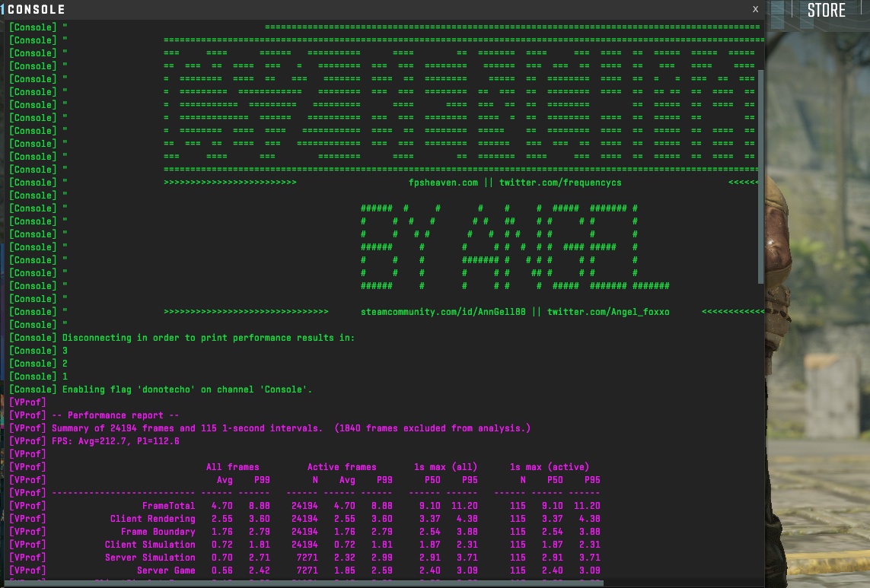Click the Client Rendering row label
The height and width of the screenshot is (588, 870).
152,519
